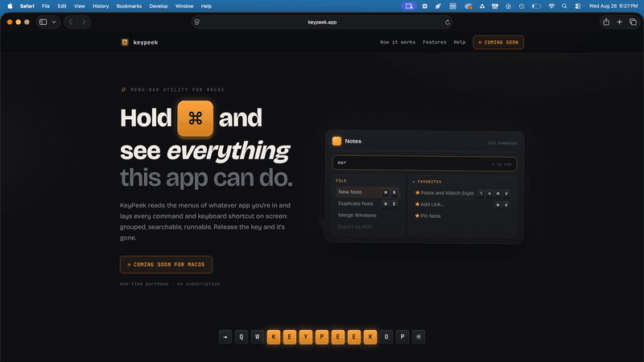
Task: Select the Paste and Match Style command
Action: tap(462, 193)
